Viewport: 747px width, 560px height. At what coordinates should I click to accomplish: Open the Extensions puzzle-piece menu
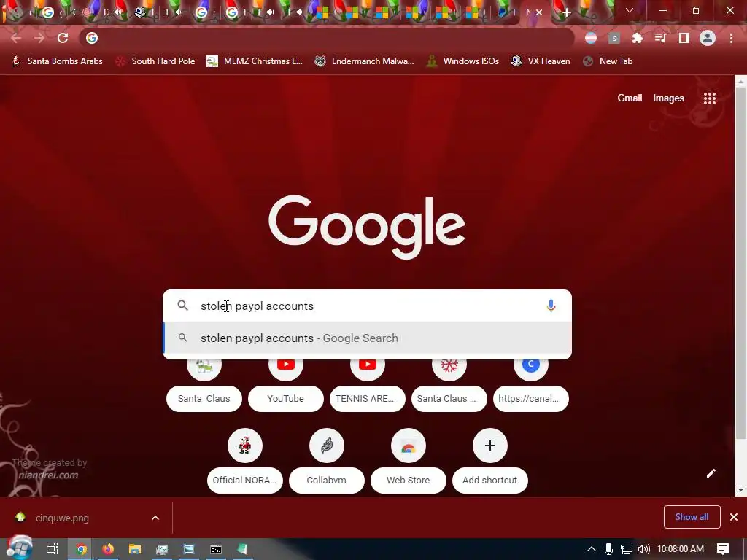pos(637,38)
